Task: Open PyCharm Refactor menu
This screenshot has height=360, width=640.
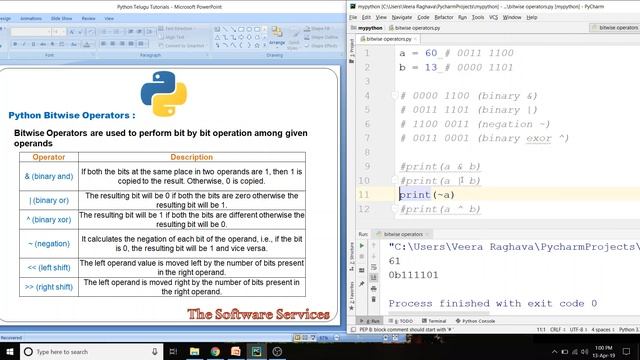Action: click(444, 18)
